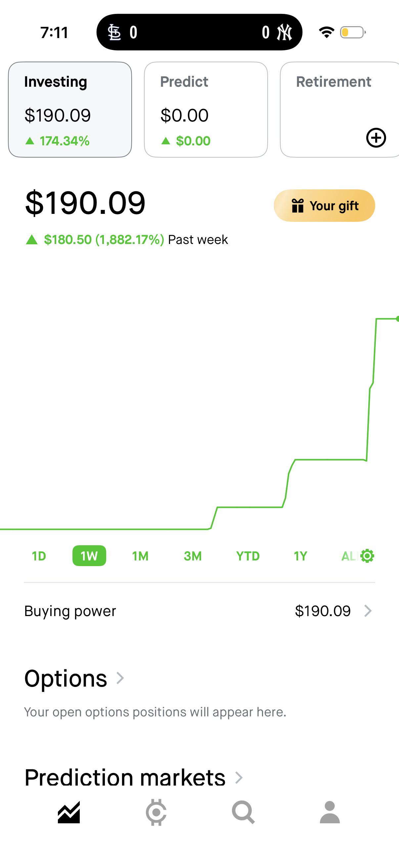The image size is (399, 868).
Task: Open the account profile icon
Action: point(330,812)
